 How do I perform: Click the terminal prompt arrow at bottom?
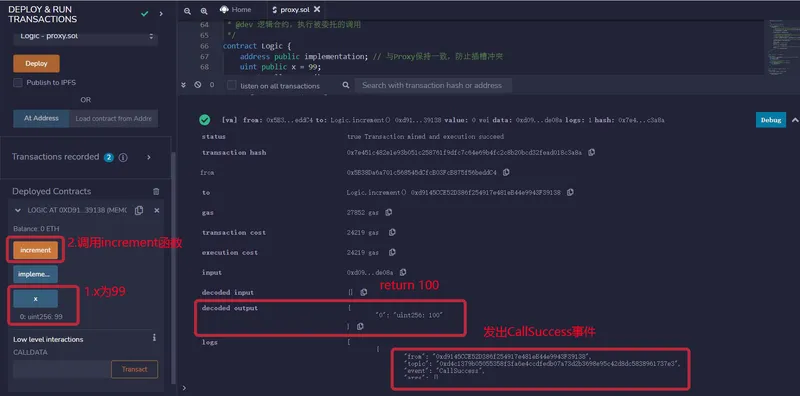coord(184,388)
